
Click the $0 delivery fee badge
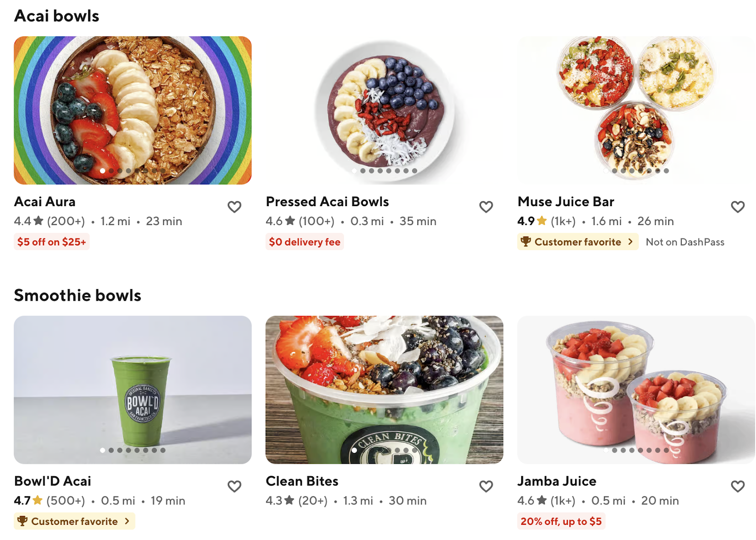(x=304, y=242)
